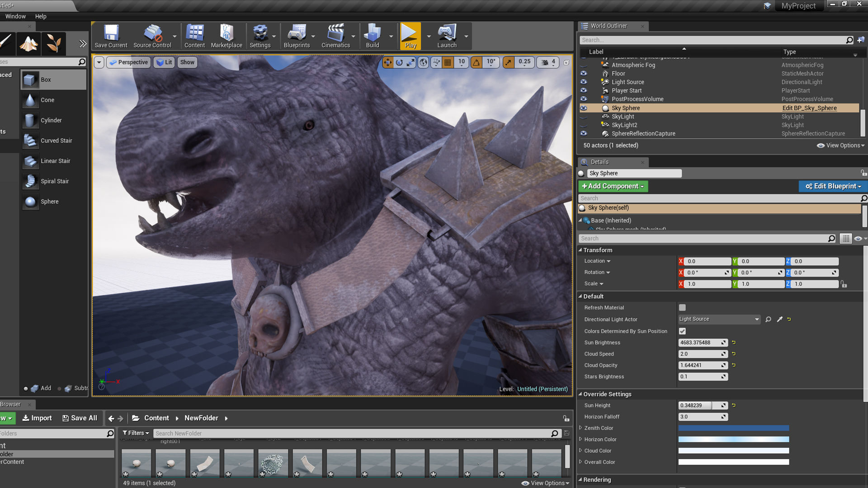
Task: Click the Cloud Color swatch
Action: [734, 450]
